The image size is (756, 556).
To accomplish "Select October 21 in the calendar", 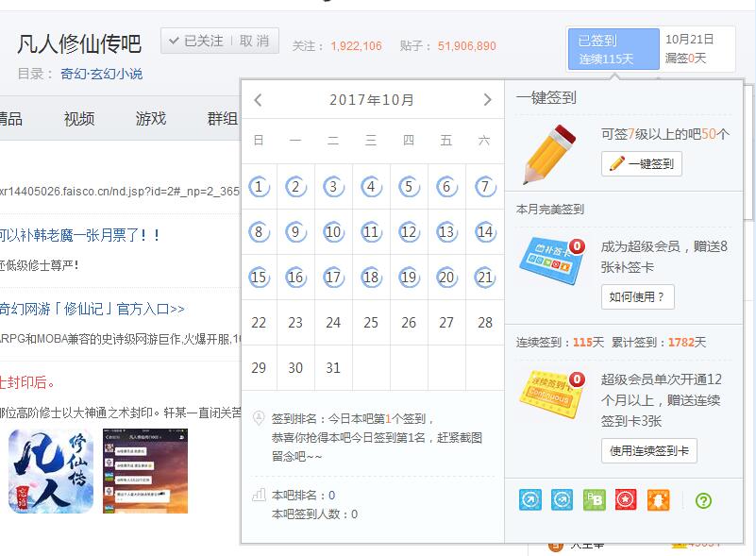I will click(x=485, y=277).
